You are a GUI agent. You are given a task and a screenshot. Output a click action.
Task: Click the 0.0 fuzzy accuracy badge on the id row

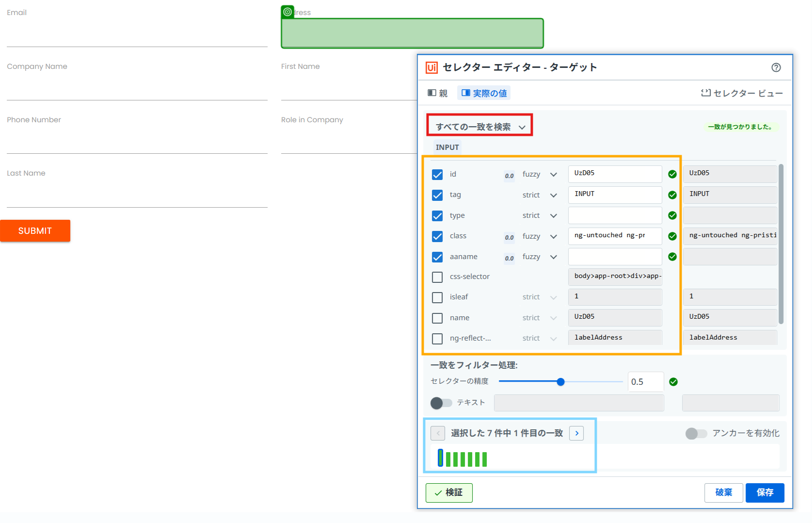coord(509,176)
